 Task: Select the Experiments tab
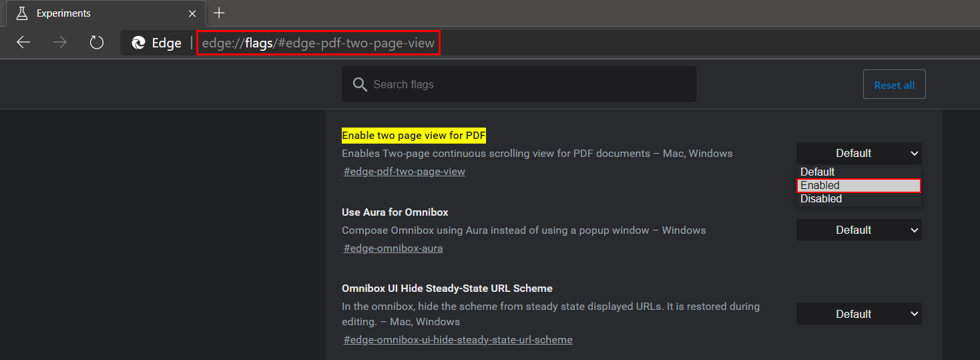pyautogui.click(x=104, y=13)
